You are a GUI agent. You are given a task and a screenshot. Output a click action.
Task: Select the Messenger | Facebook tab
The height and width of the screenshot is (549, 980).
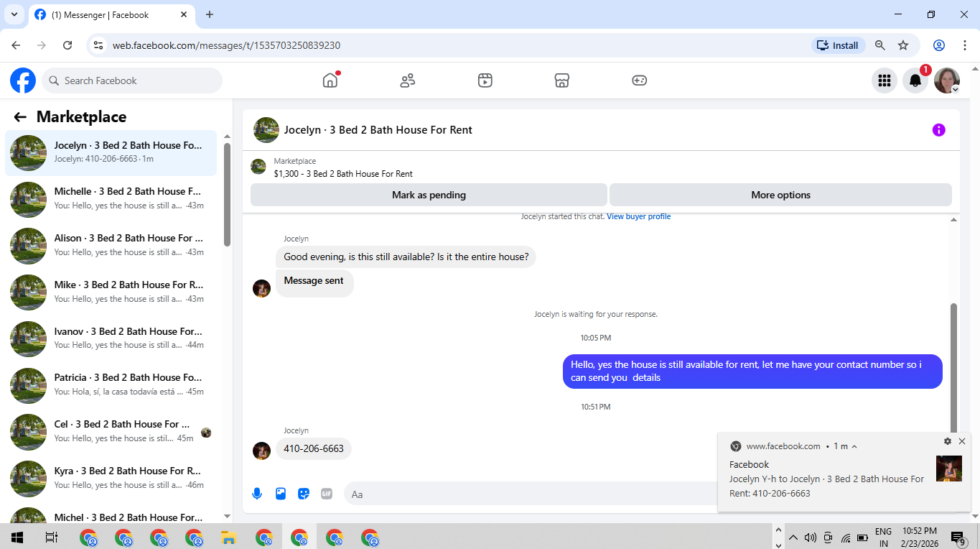coord(111,14)
